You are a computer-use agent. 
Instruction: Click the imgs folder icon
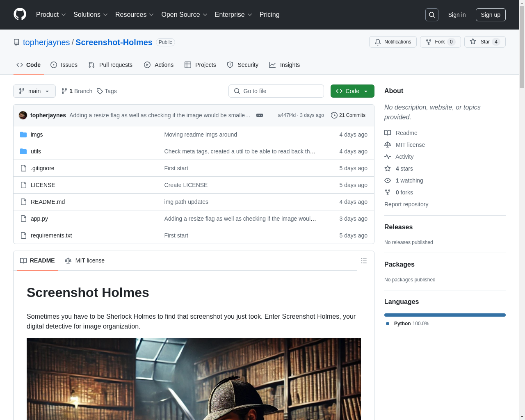coord(23,135)
